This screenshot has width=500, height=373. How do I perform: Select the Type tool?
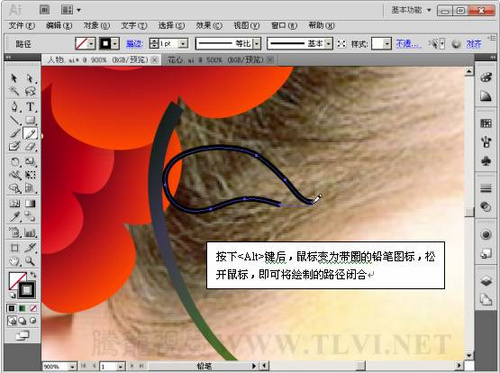point(30,106)
